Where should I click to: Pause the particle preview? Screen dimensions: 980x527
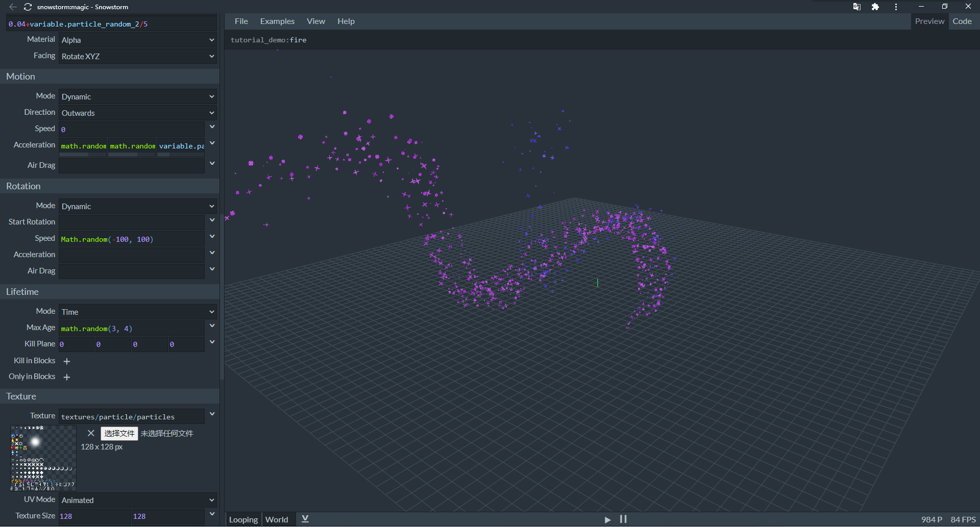(623, 519)
